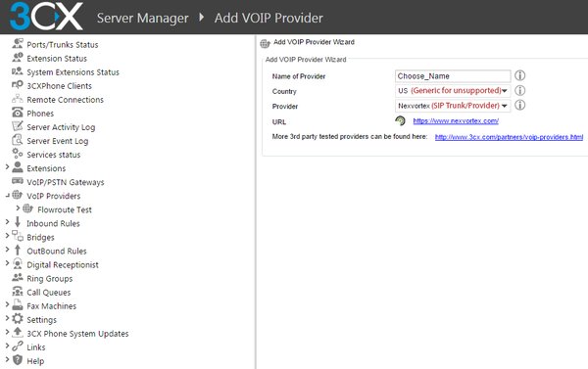Image resolution: width=588 pixels, height=369 pixels.
Task: Open the 3cx.com voip-providers link
Action: coord(509,137)
